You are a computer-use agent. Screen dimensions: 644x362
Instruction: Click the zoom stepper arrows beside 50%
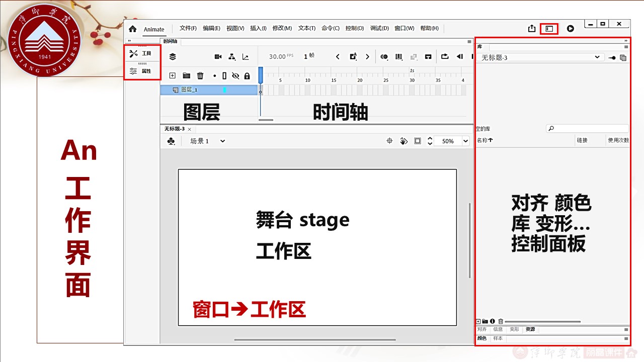430,141
